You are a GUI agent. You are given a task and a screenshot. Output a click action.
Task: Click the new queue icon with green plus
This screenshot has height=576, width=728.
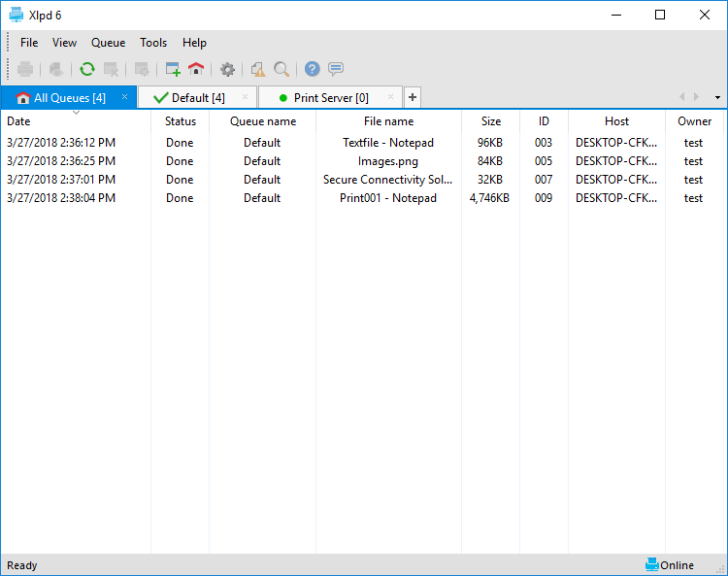[x=173, y=69]
